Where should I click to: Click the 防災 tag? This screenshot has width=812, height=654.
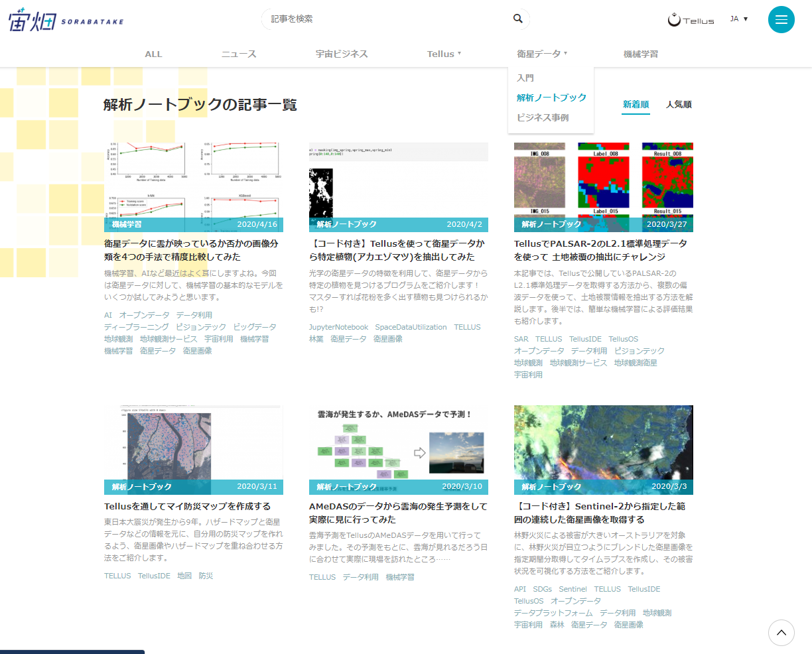[206, 576]
